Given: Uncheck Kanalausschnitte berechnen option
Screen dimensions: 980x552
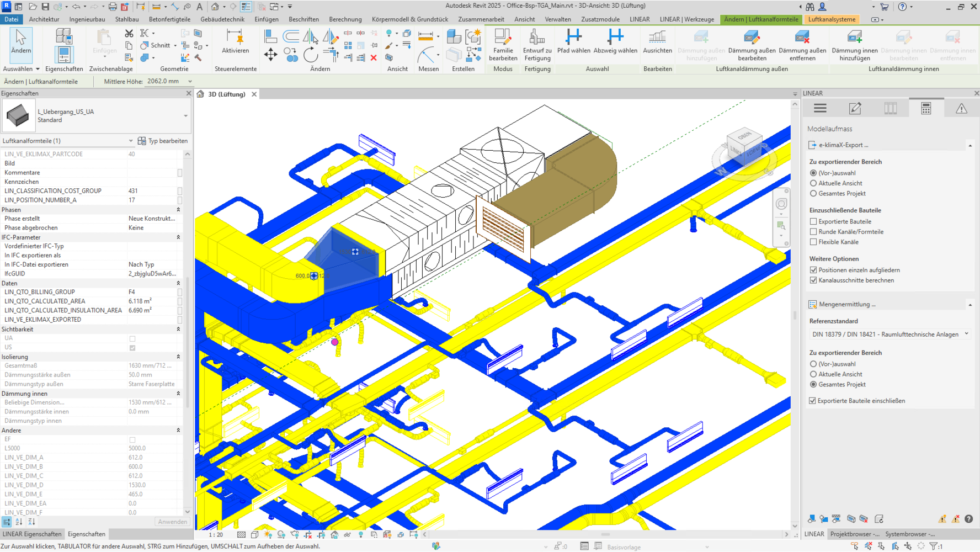Looking at the screenshot, I should pos(813,280).
